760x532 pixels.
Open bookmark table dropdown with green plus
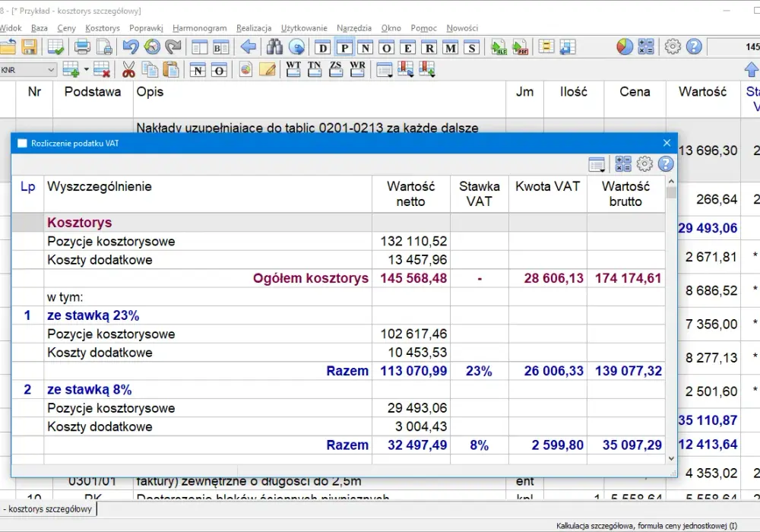pyautogui.click(x=427, y=70)
